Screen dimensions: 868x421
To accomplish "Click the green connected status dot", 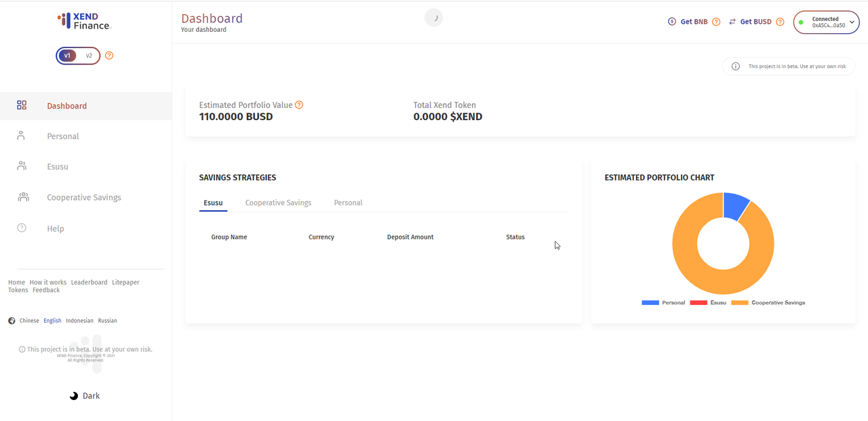I will point(801,22).
